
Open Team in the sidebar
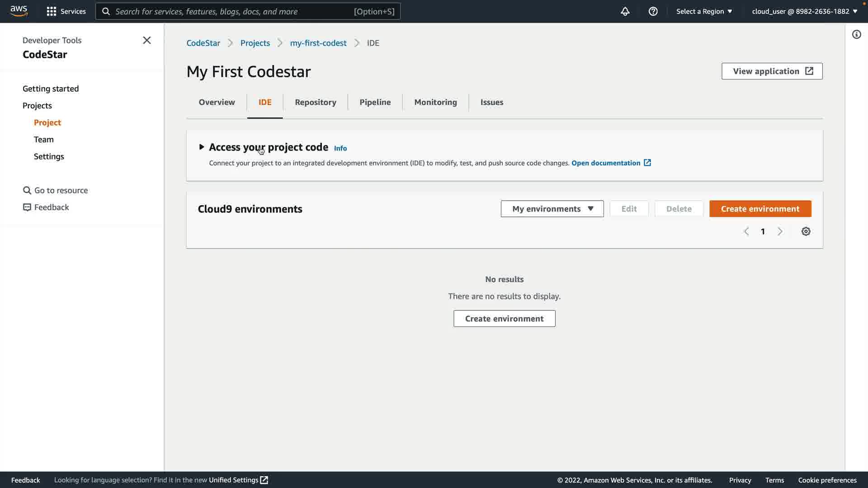point(43,139)
